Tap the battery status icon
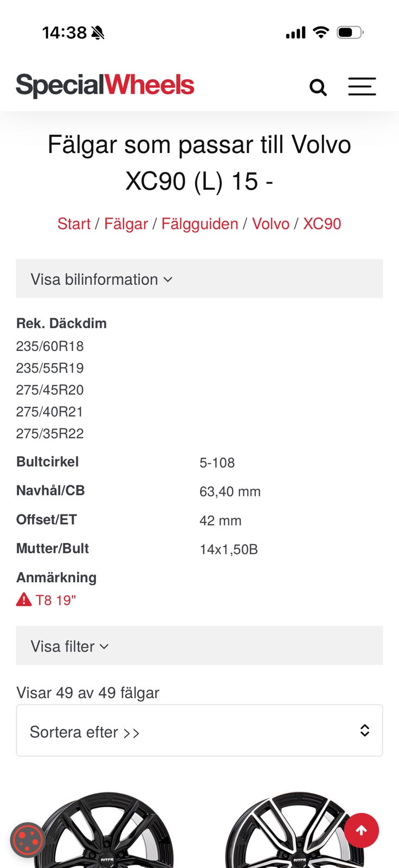Viewport: 399px width, 868px height. click(350, 33)
